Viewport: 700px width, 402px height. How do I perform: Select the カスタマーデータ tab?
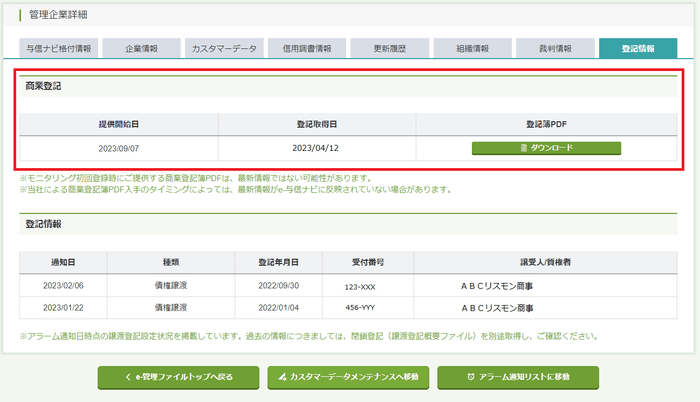coord(223,47)
